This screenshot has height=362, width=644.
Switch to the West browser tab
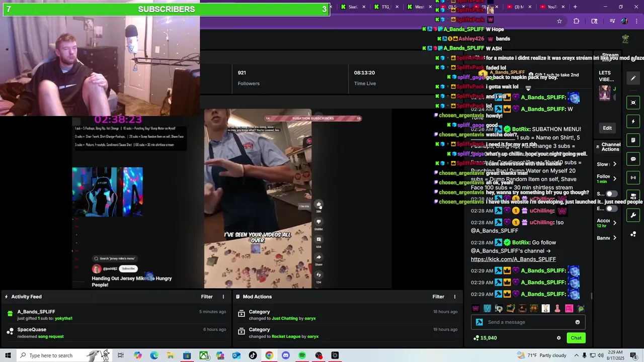pos(419,7)
